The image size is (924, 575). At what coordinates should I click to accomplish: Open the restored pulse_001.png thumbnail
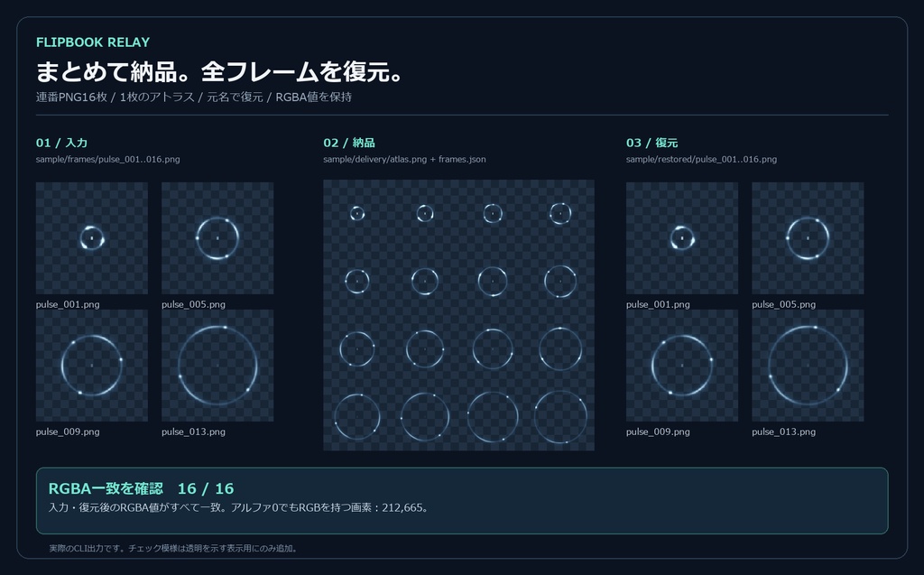point(682,238)
